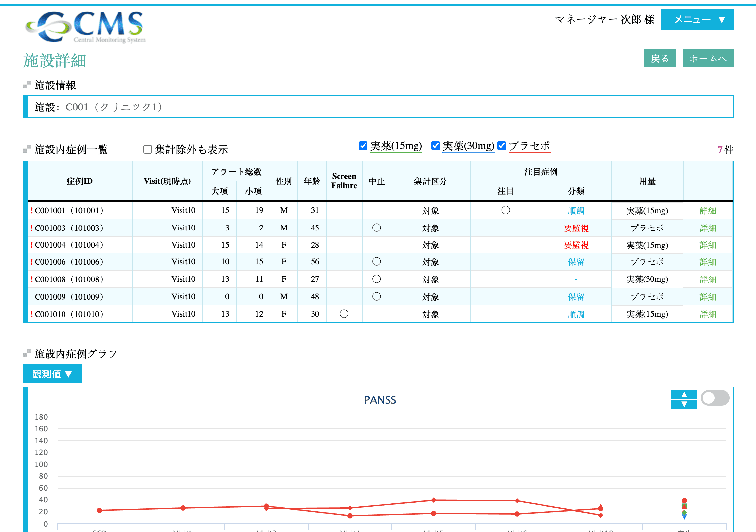The height and width of the screenshot is (532, 756).
Task: Click the ホームへ button
Action: [x=708, y=58]
